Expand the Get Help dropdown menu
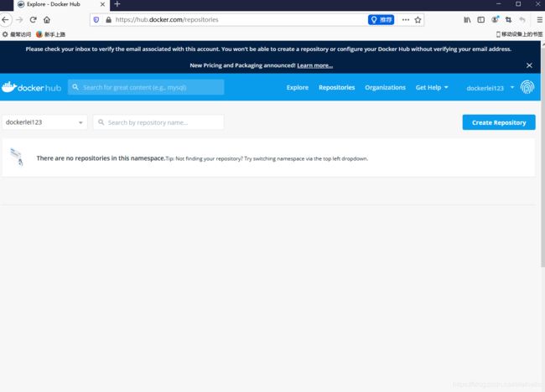This screenshot has height=392, width=545. pos(432,87)
